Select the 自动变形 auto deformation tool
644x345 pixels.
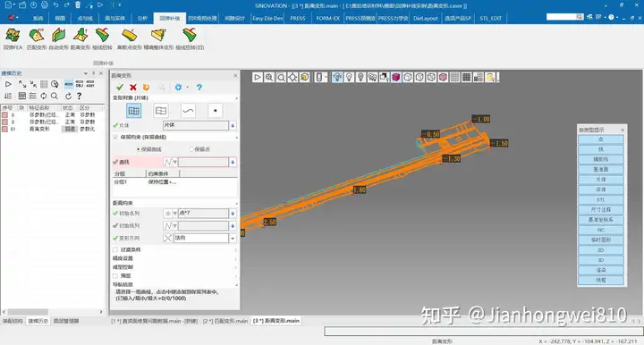point(59,39)
